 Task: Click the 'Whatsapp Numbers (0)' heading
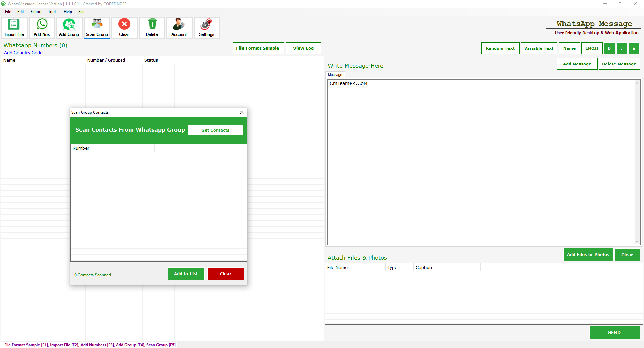coord(35,45)
